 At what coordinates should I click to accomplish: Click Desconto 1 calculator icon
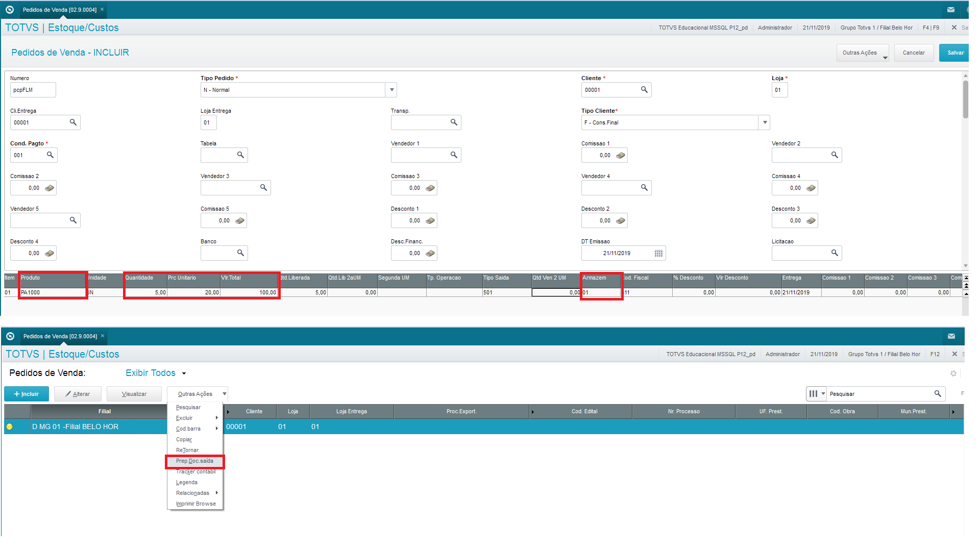(x=430, y=221)
